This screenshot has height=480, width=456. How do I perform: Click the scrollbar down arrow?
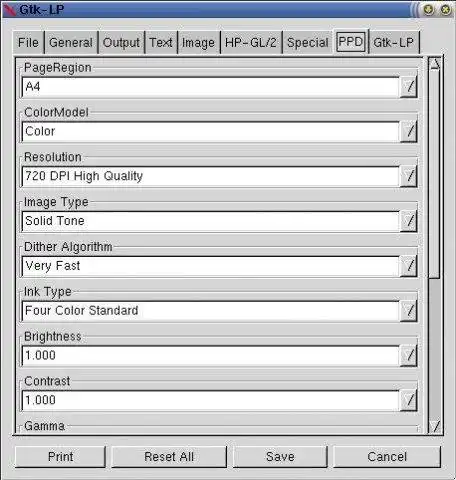435,426
